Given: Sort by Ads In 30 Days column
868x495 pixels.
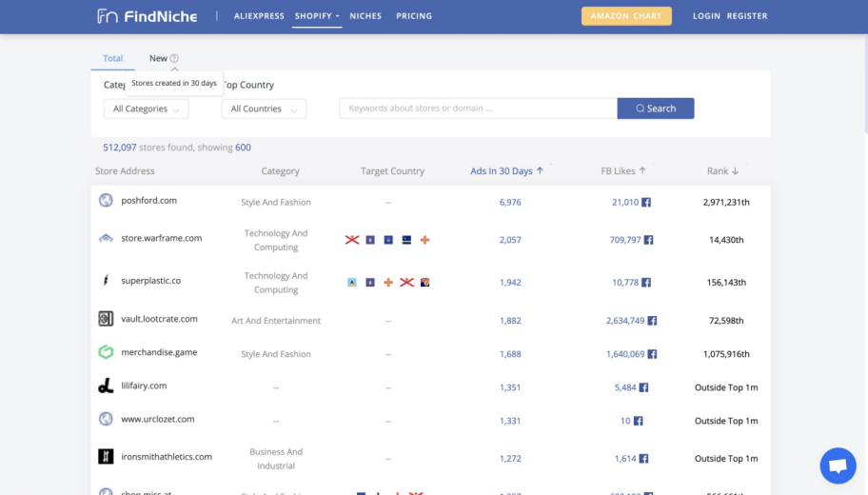Looking at the screenshot, I should tap(506, 171).
